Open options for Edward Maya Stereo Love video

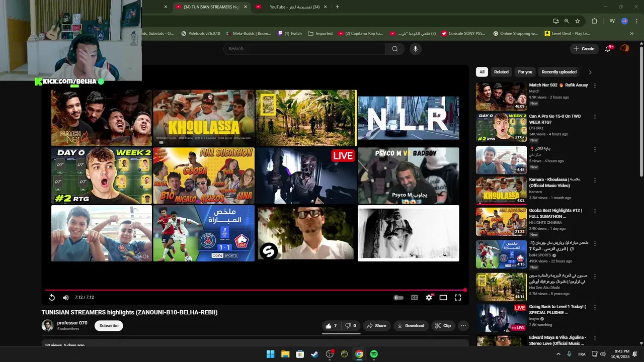click(595, 338)
